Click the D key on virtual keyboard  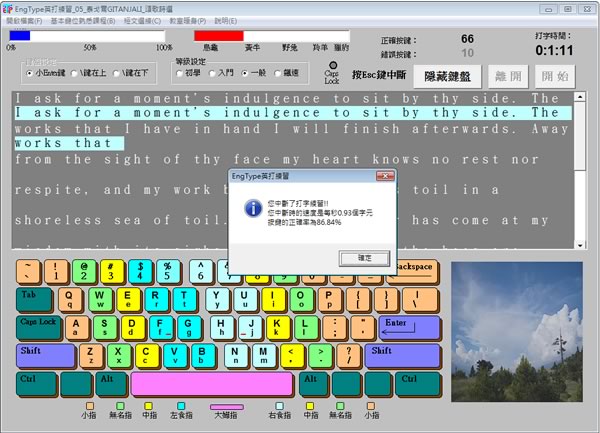(x=132, y=328)
